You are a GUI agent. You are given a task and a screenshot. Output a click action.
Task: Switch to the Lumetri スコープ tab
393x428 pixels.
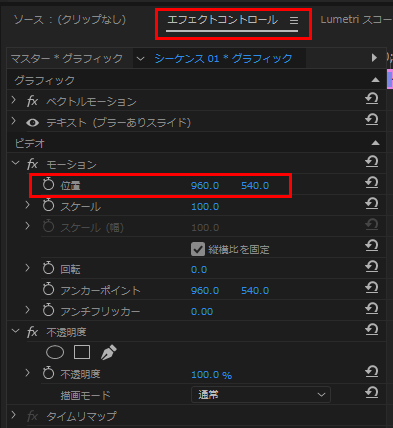[356, 20]
